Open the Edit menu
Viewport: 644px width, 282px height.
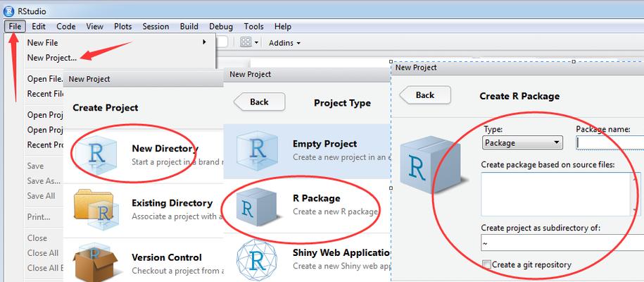(39, 26)
